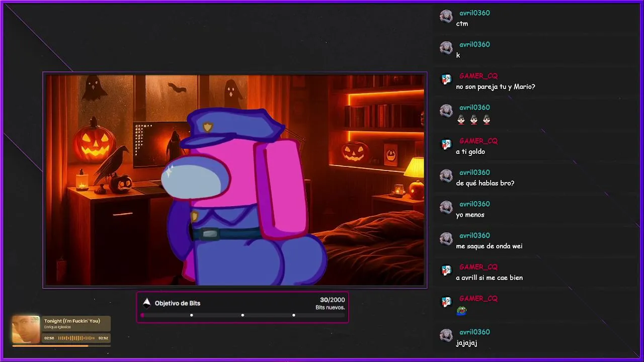Click avril0360's avatar beside the three-face emoji message
The width and height of the screenshot is (644, 362).
coord(446,111)
